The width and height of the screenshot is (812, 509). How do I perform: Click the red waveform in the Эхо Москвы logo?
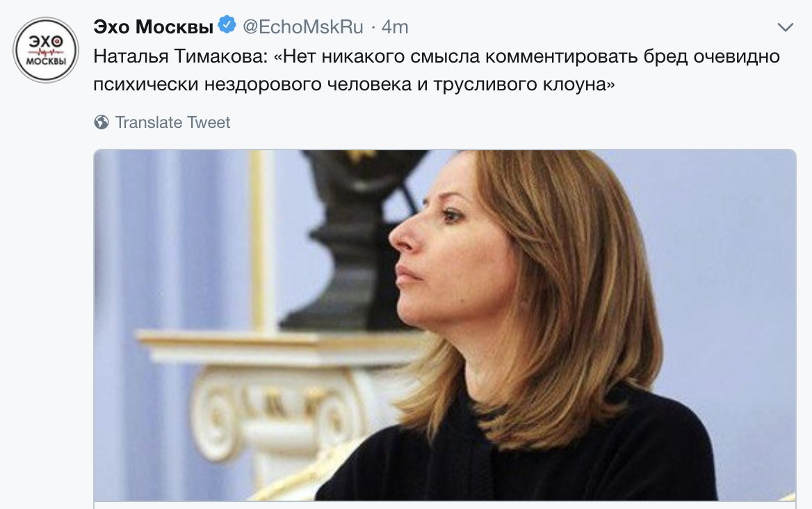click(x=46, y=51)
